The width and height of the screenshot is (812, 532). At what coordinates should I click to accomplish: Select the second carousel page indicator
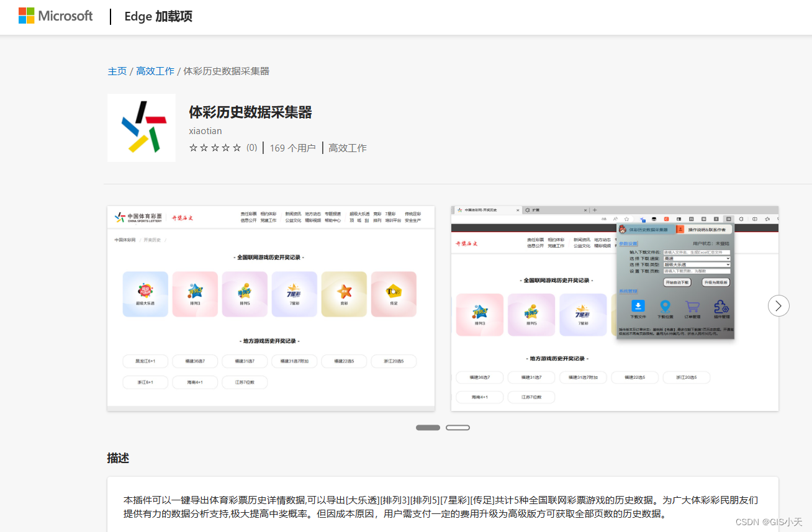[458, 428]
